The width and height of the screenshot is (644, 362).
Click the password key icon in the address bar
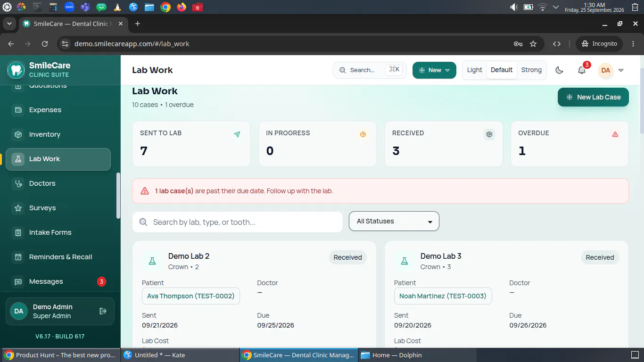click(x=518, y=44)
